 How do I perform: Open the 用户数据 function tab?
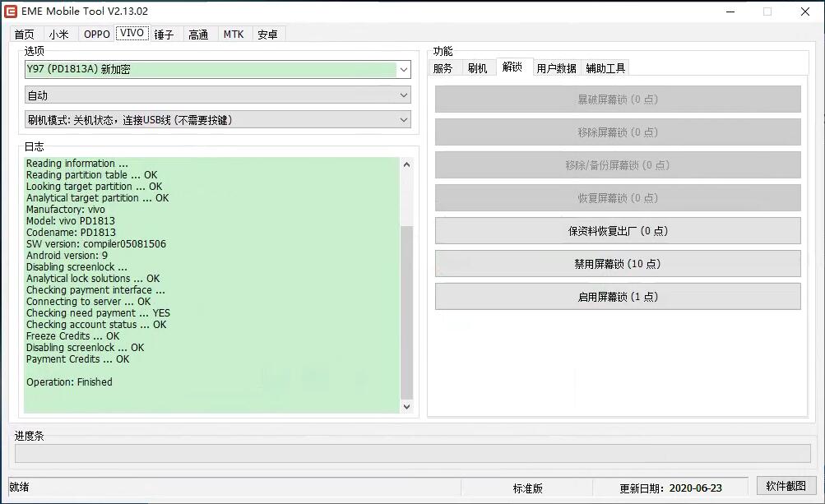[557, 68]
